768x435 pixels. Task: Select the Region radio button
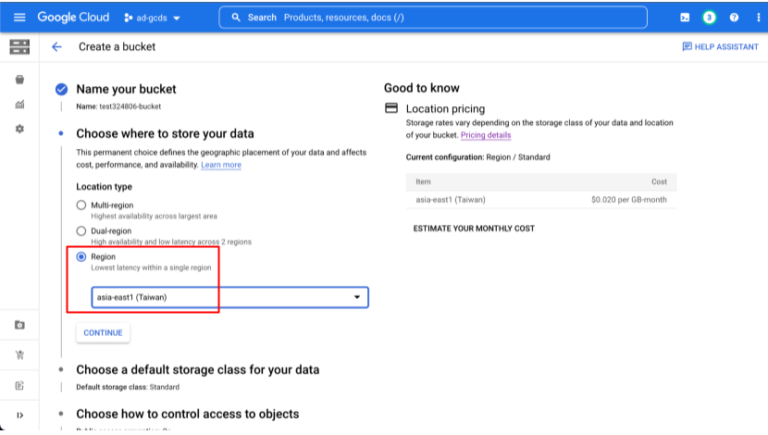(x=81, y=257)
